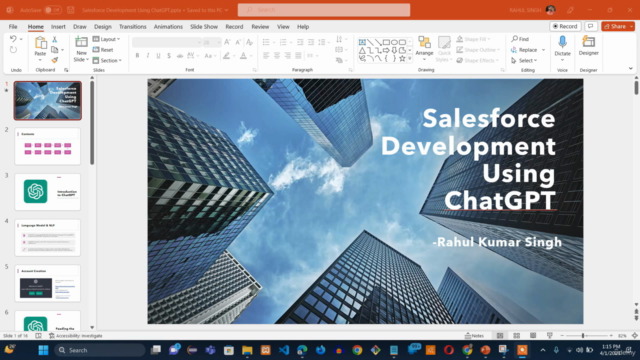Clear all formatting with the eraser icon
The image size is (640, 360).
click(249, 42)
